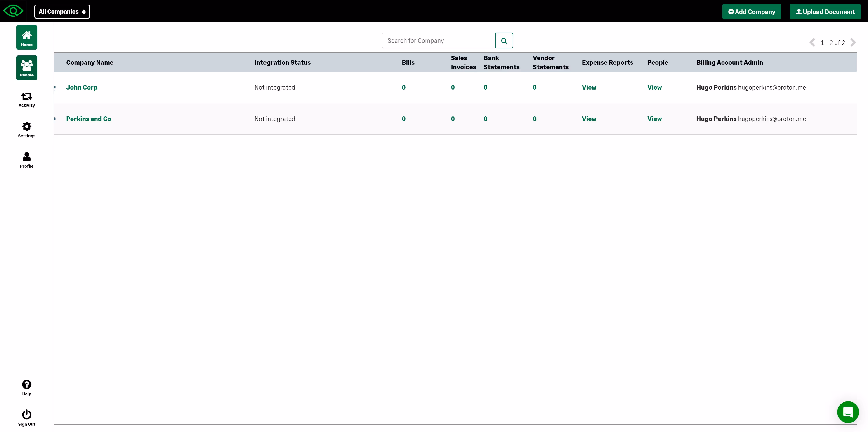
Task: Go to next page of companies
Action: (853, 43)
